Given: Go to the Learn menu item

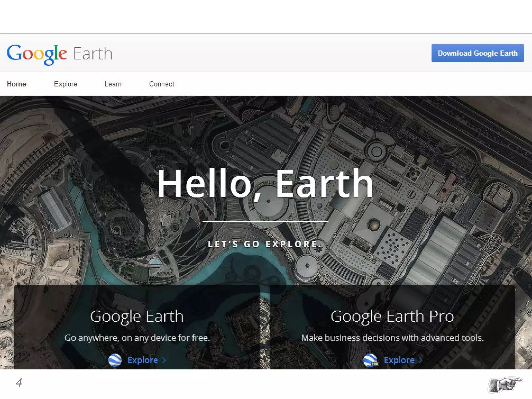Looking at the screenshot, I should [113, 84].
